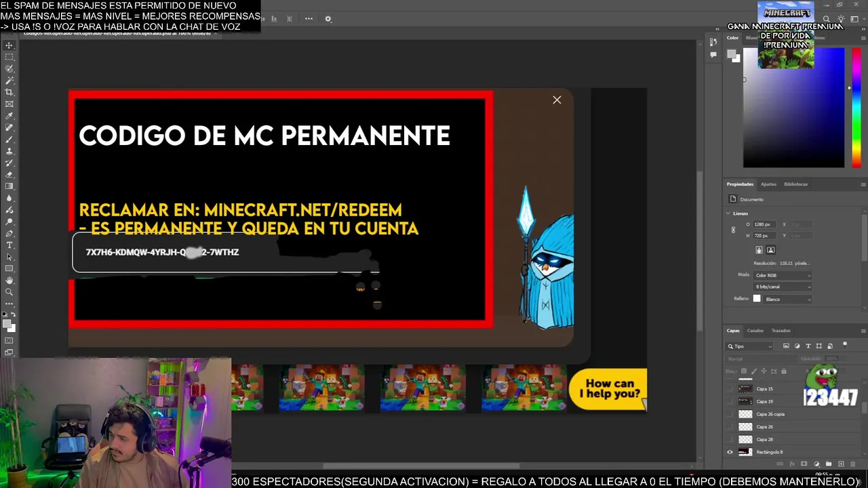Open the layer filter Tipo dropdown
Viewport: 868px width, 488px height.
pos(749,346)
